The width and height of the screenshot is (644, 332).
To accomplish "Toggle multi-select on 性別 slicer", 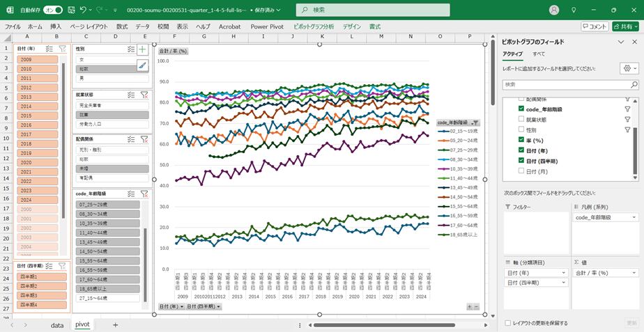I will [x=131, y=49].
